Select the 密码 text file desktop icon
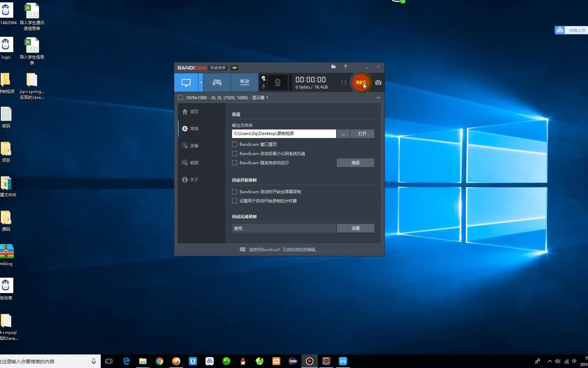 coord(6,118)
